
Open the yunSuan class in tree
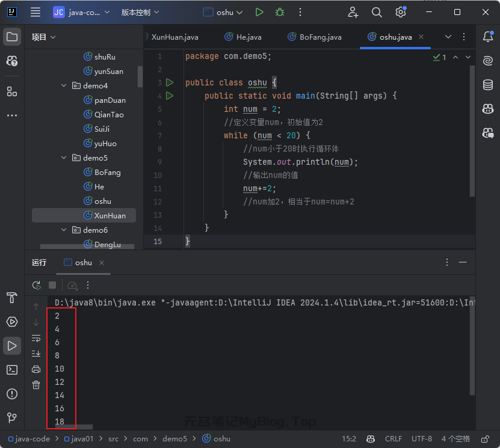point(103,72)
